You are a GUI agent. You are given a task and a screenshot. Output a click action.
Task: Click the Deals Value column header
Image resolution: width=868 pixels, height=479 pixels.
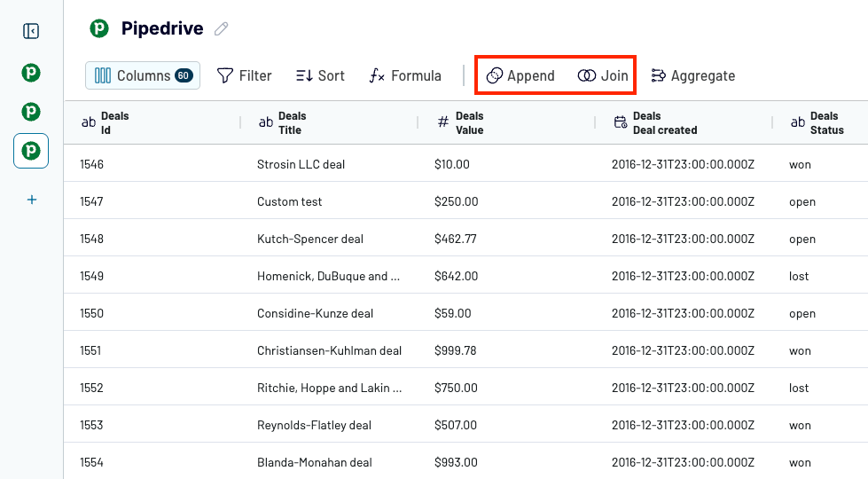point(506,123)
